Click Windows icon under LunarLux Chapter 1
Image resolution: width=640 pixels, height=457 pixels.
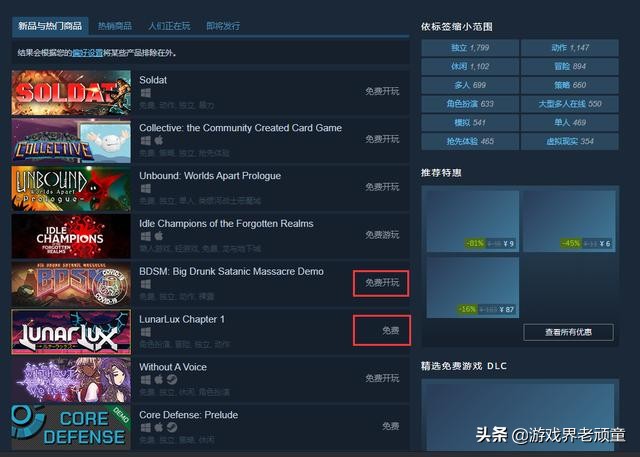(145, 332)
